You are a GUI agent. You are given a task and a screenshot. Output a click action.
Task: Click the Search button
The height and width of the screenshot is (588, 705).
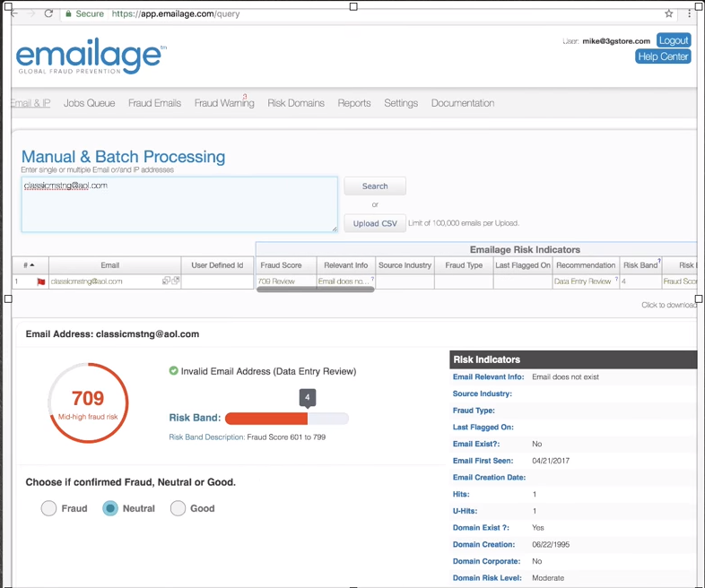tap(375, 186)
